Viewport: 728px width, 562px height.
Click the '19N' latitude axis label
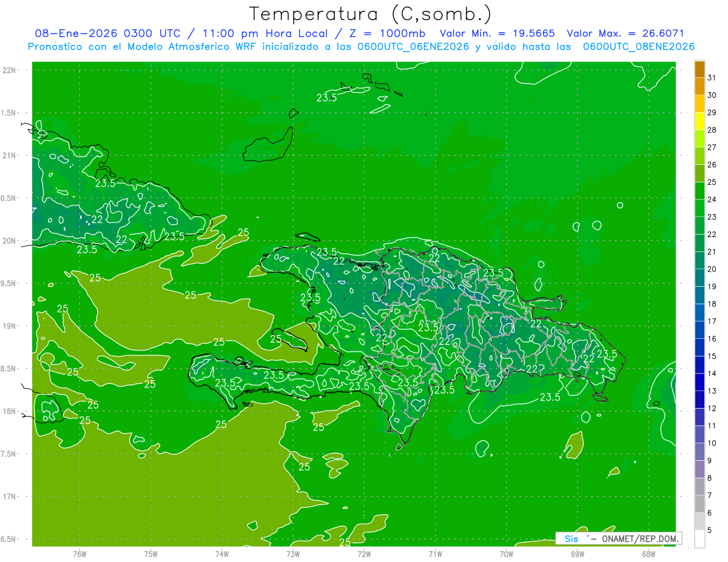10,326
